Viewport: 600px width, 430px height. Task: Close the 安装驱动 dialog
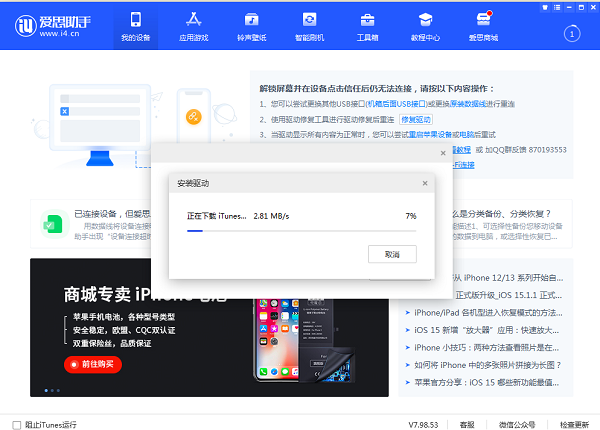click(x=424, y=183)
